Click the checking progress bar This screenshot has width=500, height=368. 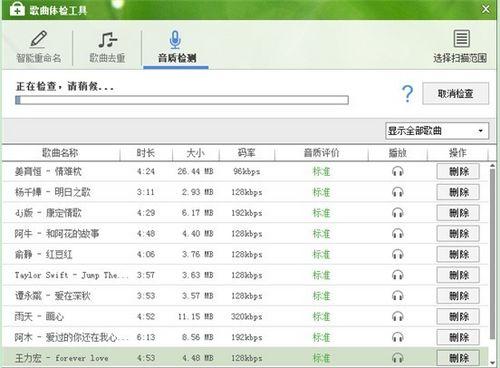(182, 100)
